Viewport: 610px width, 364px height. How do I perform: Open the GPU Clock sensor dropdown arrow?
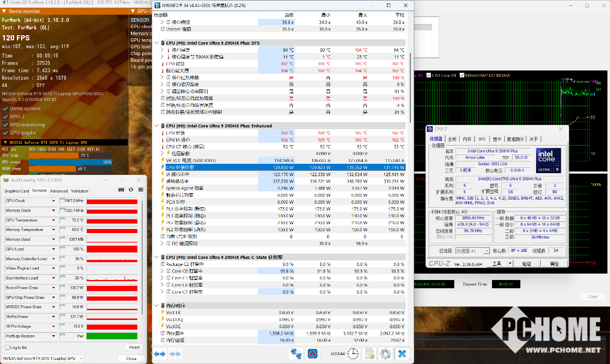(x=54, y=201)
